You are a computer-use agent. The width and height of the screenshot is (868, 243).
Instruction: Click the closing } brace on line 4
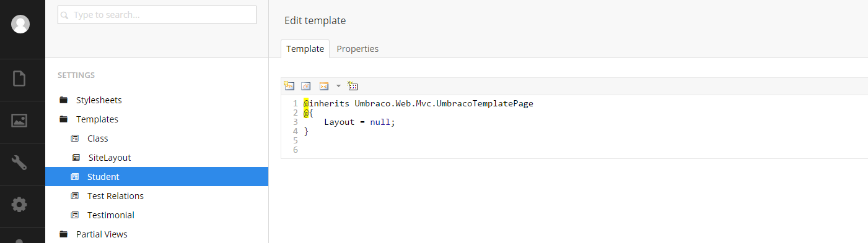tap(306, 131)
